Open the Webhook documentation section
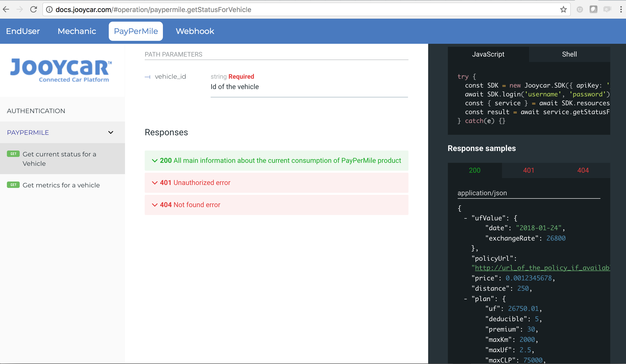The width and height of the screenshot is (626, 364). coord(195,31)
